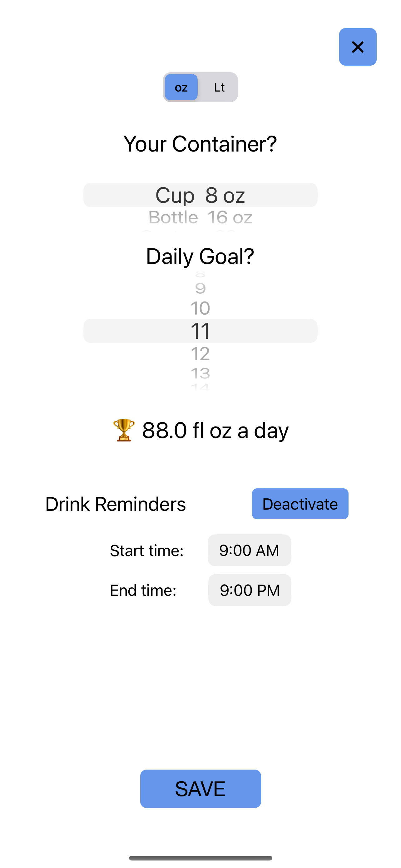
Task: Switch units to Lt
Action: [219, 87]
